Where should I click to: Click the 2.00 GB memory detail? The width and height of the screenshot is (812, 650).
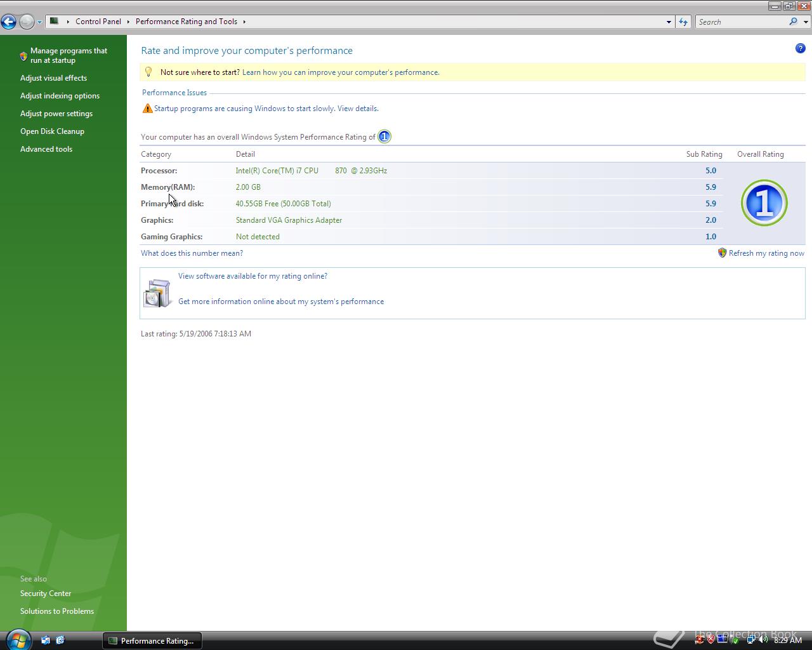[248, 187]
